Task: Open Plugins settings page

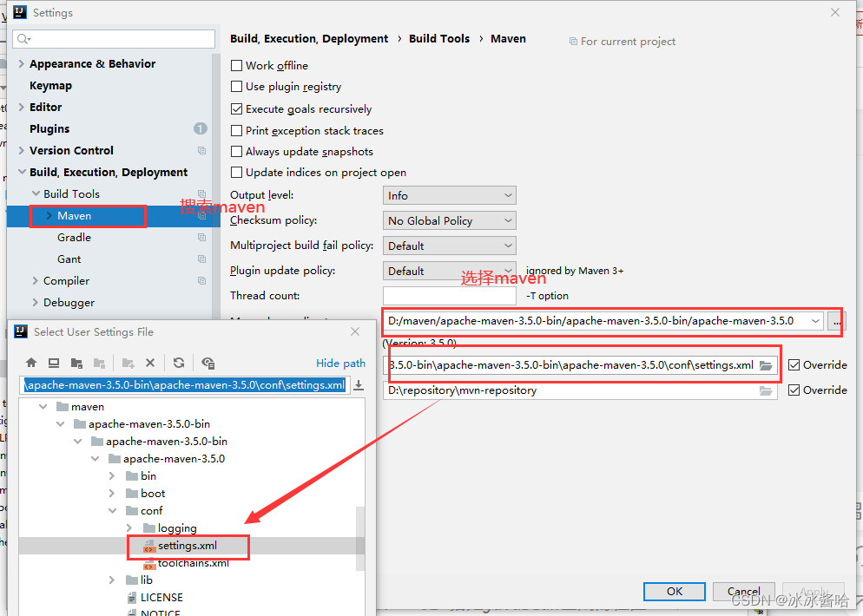Action: coord(49,128)
